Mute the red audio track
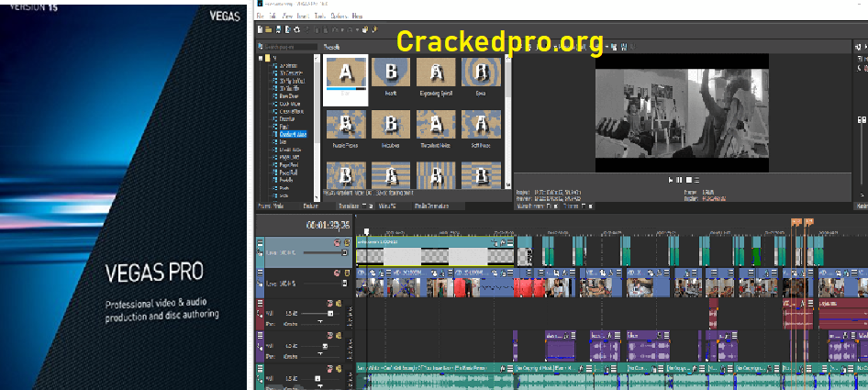 [x=330, y=304]
